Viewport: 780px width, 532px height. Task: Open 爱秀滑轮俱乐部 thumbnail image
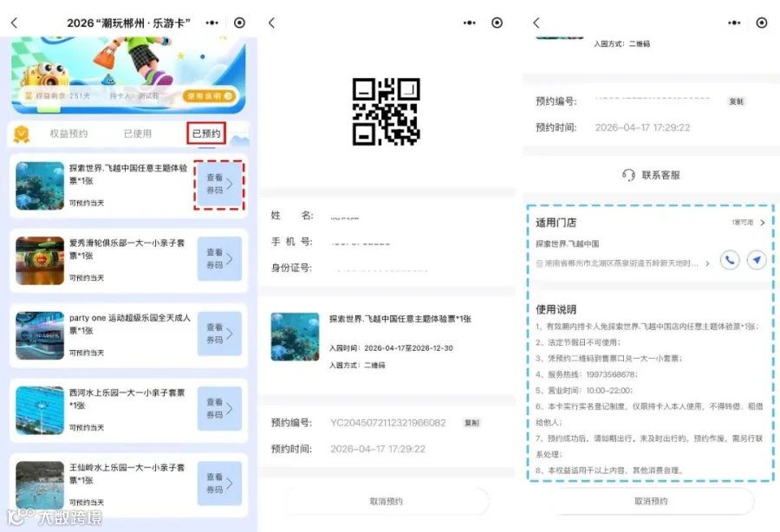[40, 261]
